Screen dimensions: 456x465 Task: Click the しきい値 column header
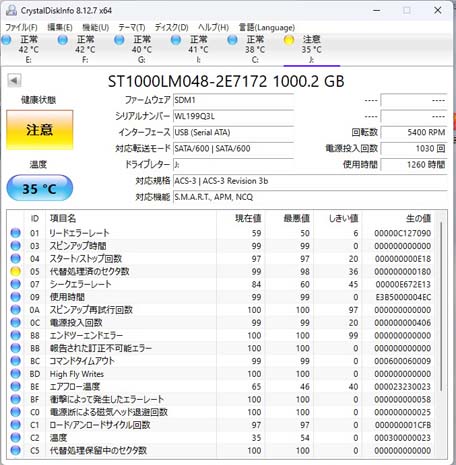343,218
